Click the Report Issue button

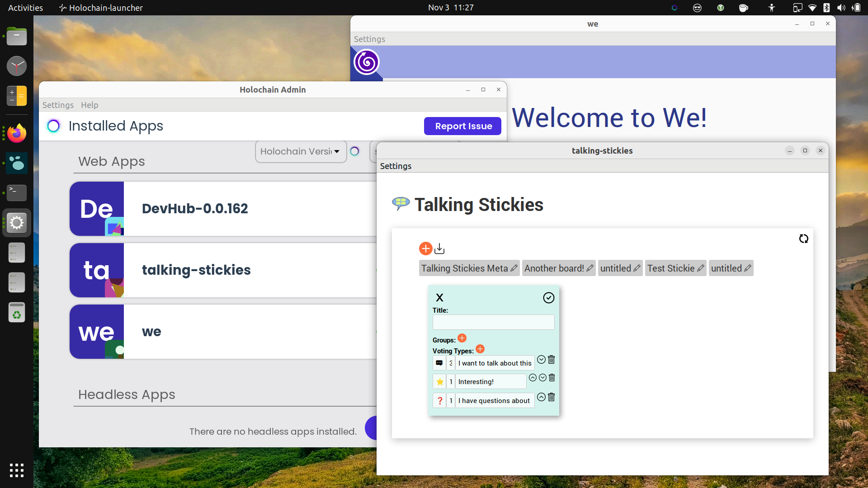coord(462,126)
